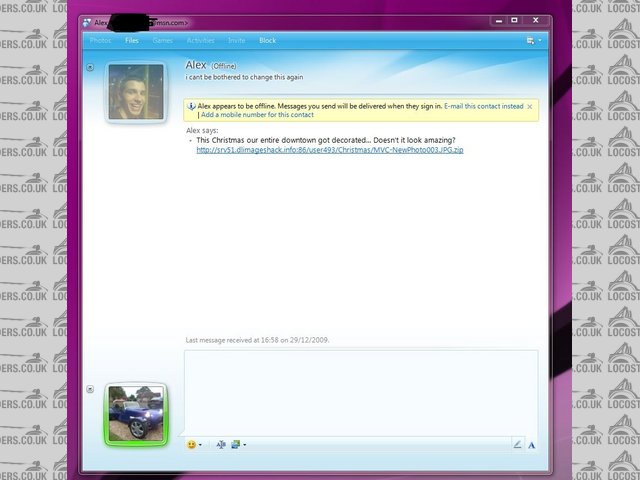
Task: Open the options menu icon at top right
Action: coord(530,41)
